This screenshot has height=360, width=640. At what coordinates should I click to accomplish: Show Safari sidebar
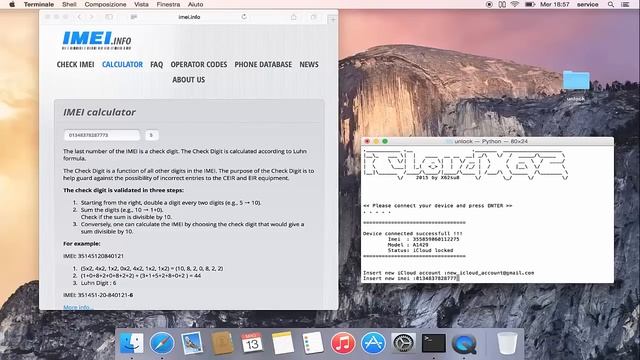pyautogui.click(x=109, y=17)
